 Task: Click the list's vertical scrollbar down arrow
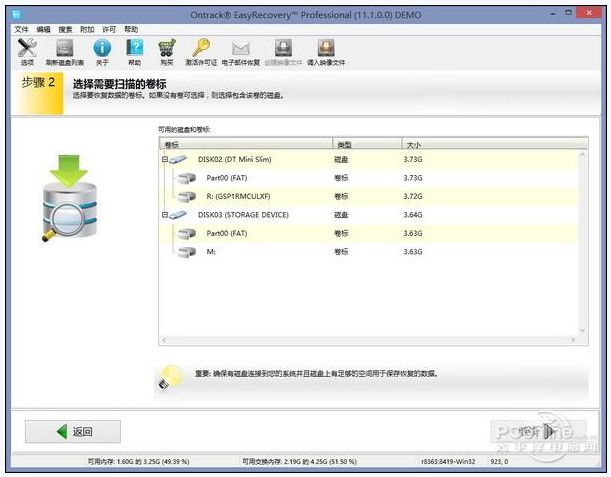pyautogui.click(x=583, y=330)
